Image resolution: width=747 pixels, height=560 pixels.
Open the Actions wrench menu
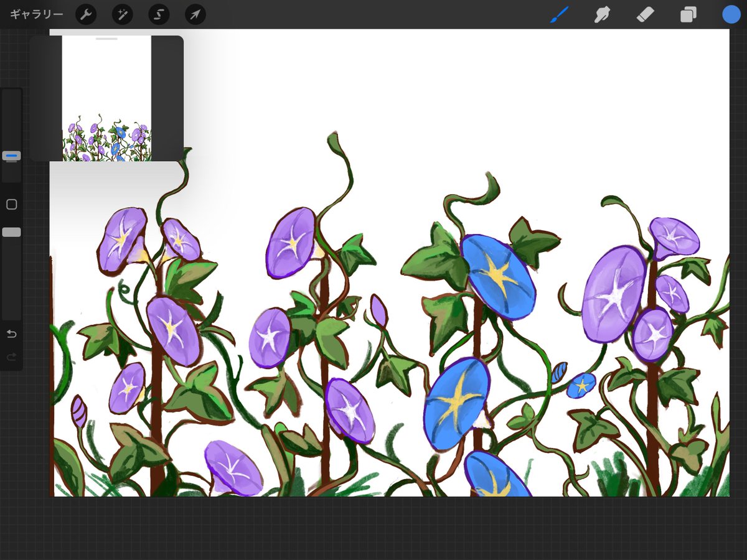[85, 14]
